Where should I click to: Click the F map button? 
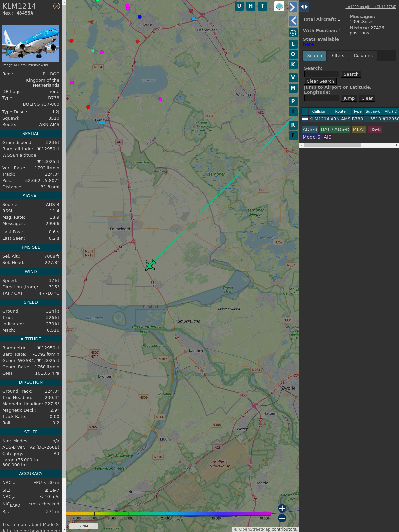pos(293,135)
